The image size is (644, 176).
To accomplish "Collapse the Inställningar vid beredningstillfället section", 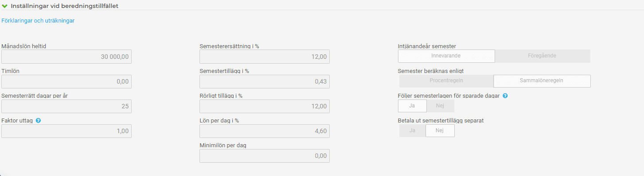I will pos(5,6).
